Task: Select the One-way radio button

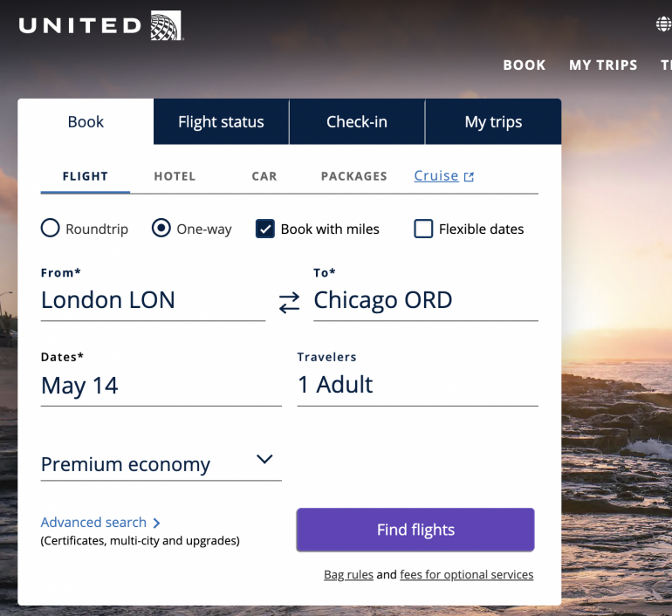Action: [161, 229]
